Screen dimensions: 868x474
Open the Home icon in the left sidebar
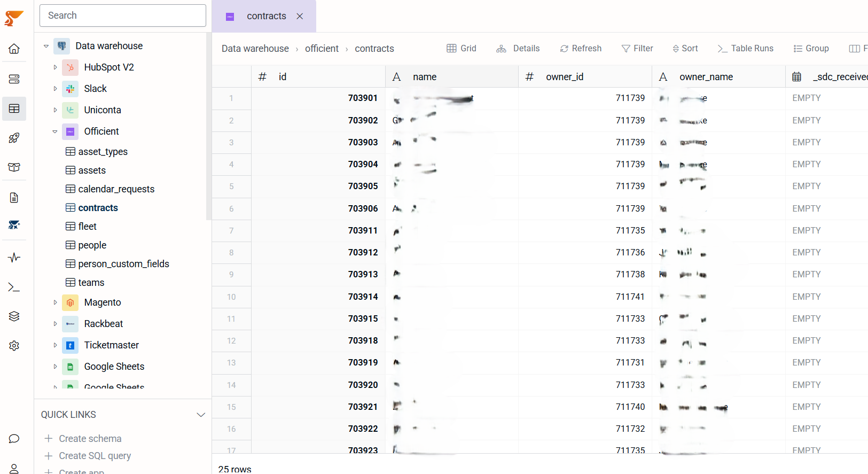coord(14,49)
